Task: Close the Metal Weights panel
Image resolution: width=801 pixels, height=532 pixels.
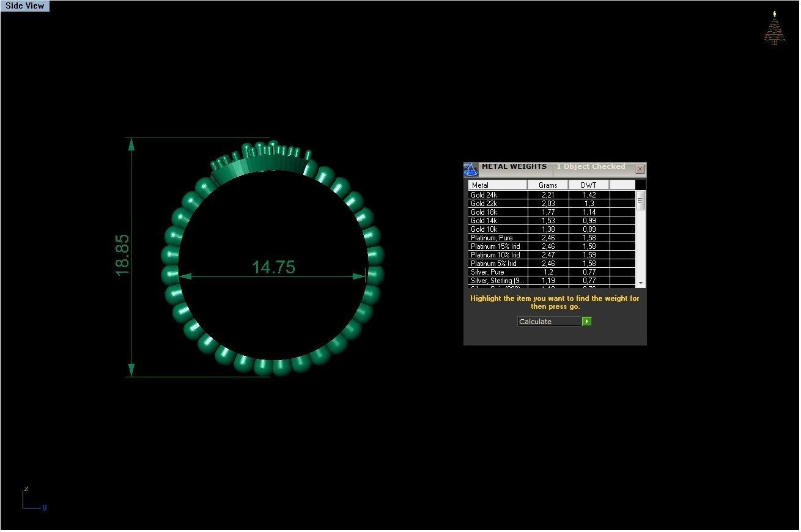Action: click(640, 169)
